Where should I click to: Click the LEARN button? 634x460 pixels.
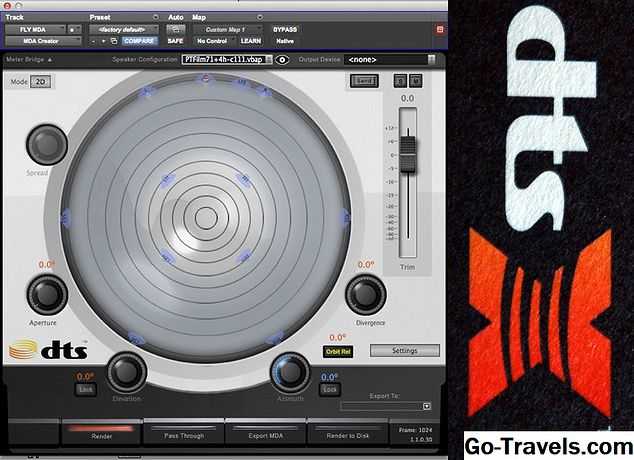[251, 41]
